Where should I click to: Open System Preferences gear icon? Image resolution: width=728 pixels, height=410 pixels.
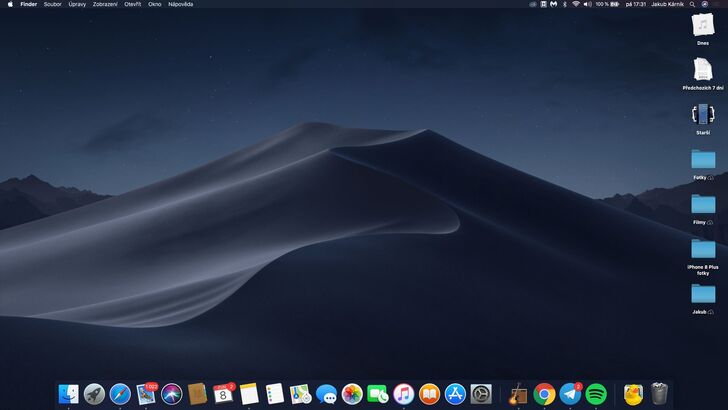click(481, 394)
